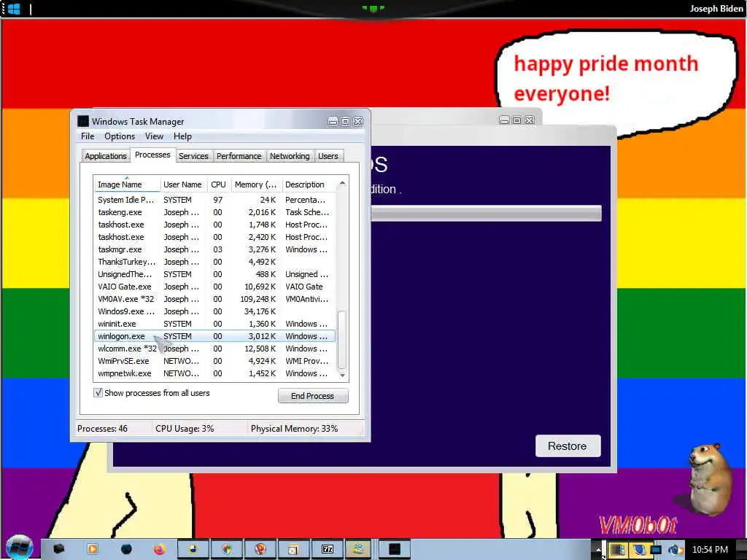Switch to the Networking tab
The width and height of the screenshot is (747, 560).
(290, 156)
